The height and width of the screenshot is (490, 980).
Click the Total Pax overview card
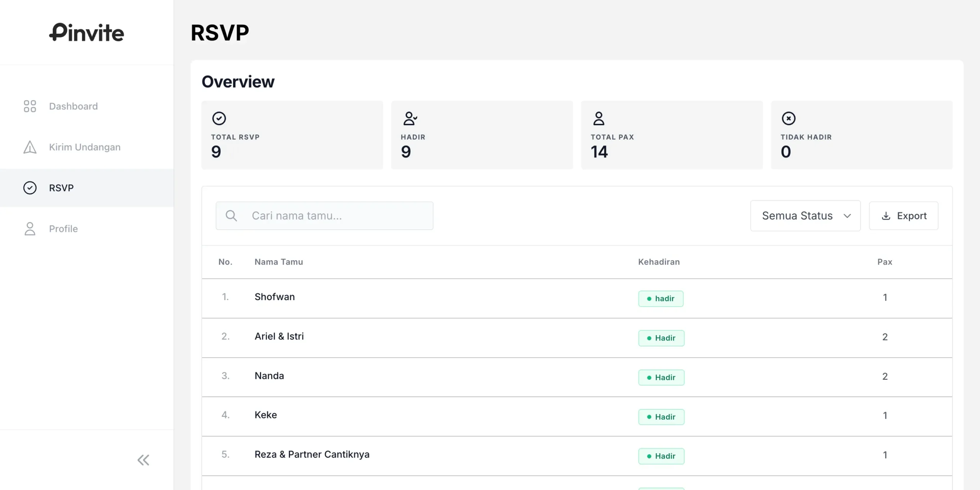672,135
